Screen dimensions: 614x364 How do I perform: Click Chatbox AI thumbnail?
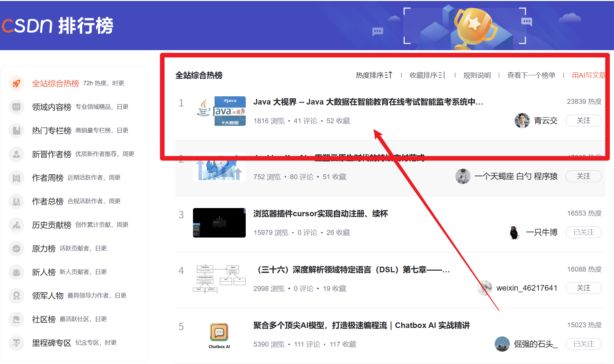pyautogui.click(x=219, y=335)
